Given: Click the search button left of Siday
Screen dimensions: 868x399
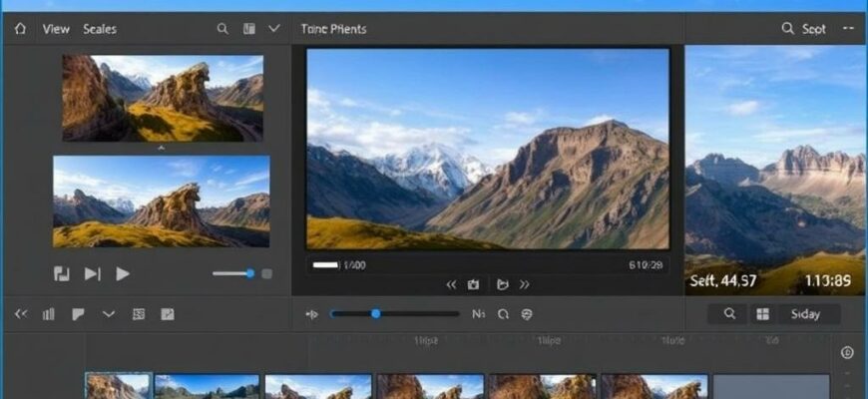Looking at the screenshot, I should (729, 314).
